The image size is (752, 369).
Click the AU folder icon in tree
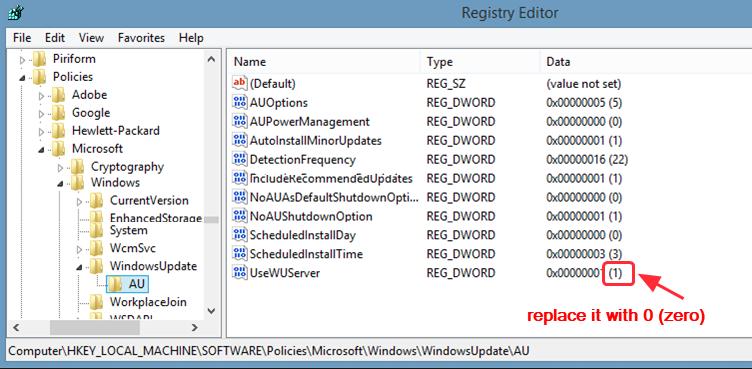pos(116,284)
